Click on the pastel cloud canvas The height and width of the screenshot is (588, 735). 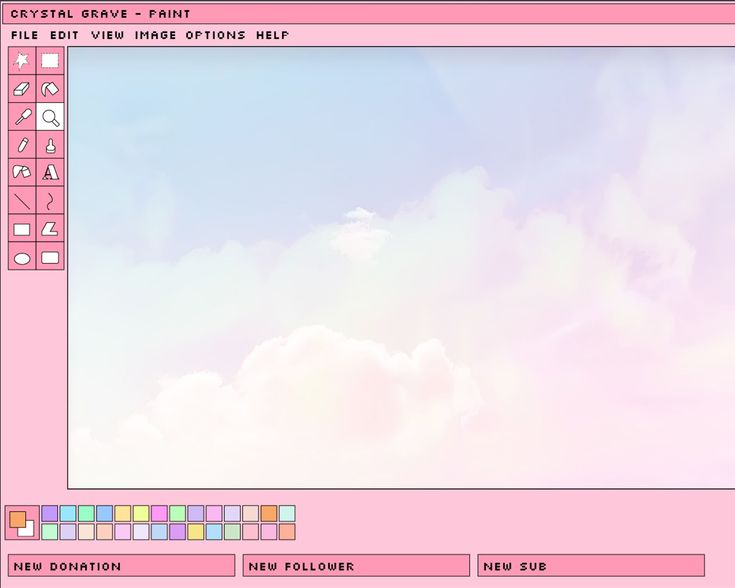402,268
